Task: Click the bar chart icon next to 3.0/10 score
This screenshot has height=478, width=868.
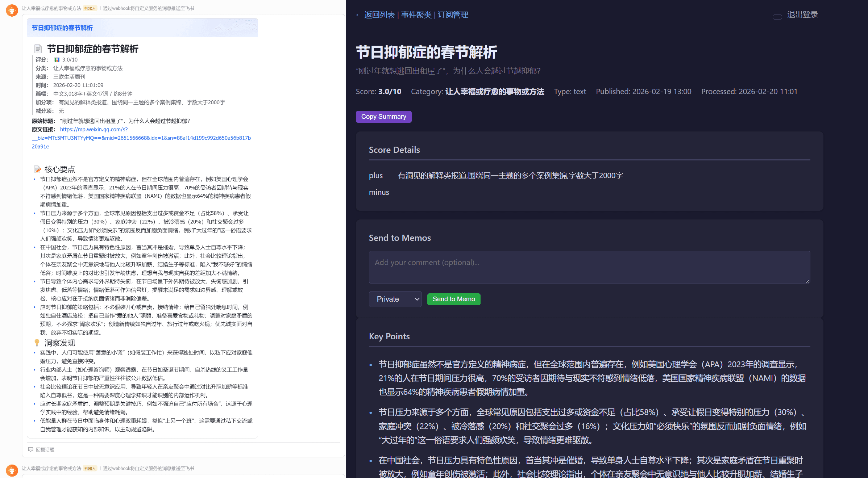Action: click(x=57, y=59)
